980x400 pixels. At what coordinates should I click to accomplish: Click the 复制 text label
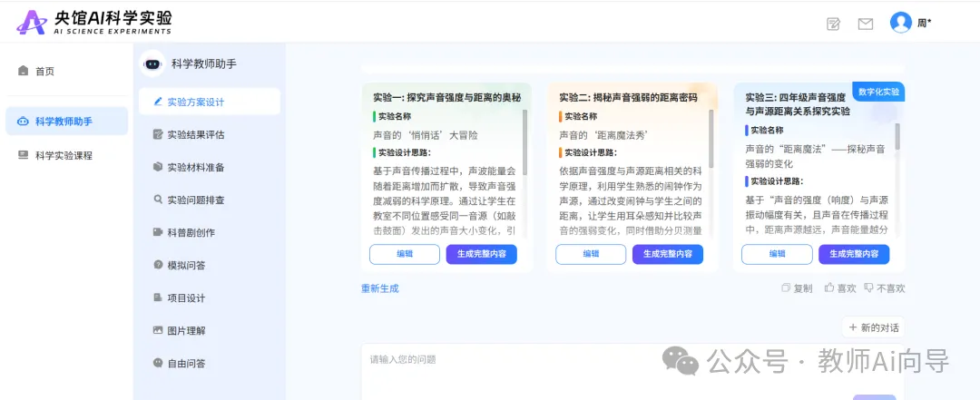coord(803,288)
